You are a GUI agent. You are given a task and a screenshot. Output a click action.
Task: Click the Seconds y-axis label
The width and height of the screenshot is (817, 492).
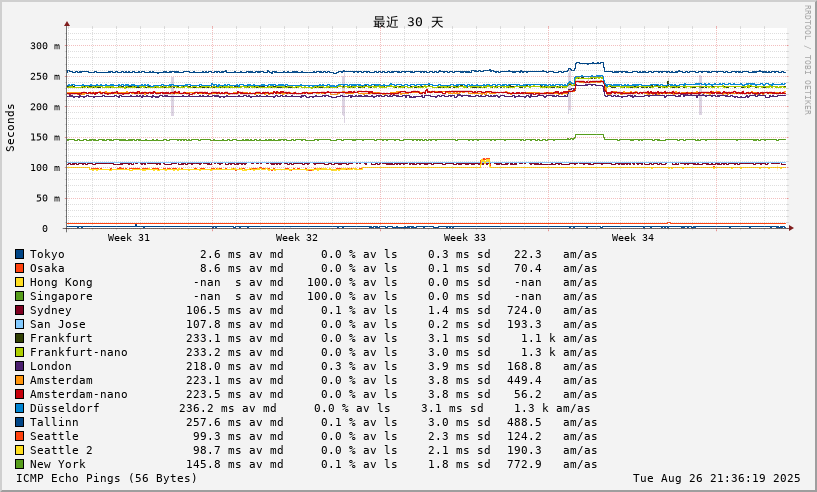[10, 128]
